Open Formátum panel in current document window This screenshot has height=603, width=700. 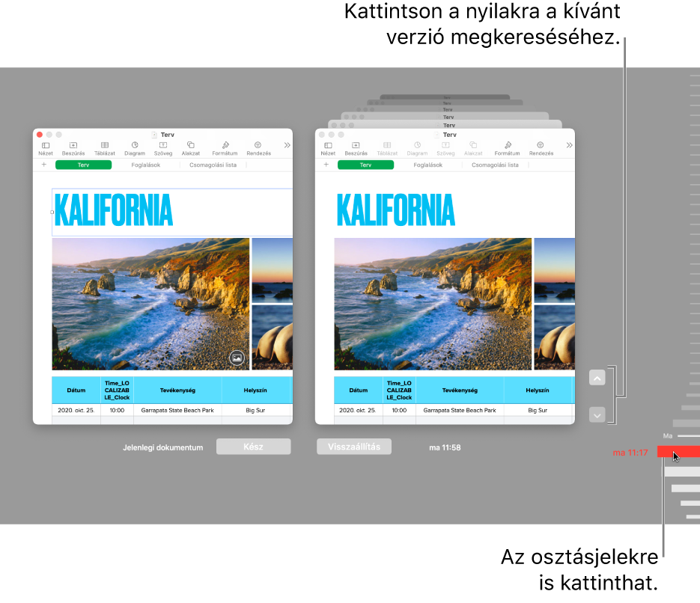tap(225, 149)
